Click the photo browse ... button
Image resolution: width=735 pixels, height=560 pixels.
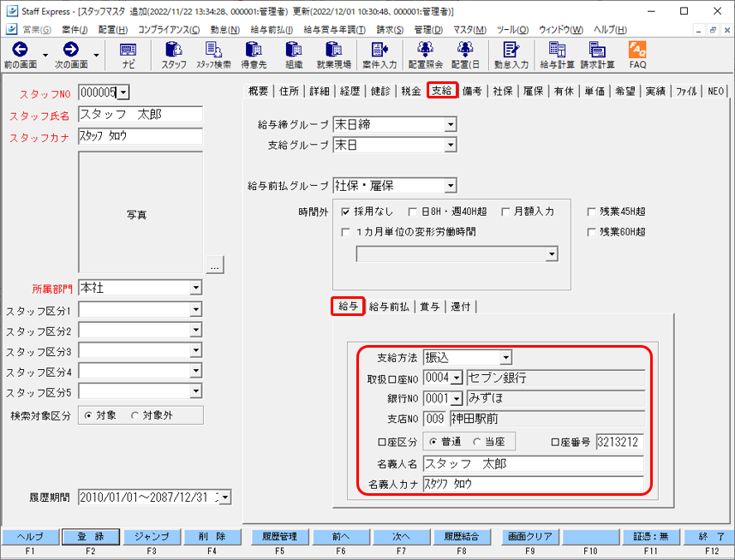tap(215, 265)
